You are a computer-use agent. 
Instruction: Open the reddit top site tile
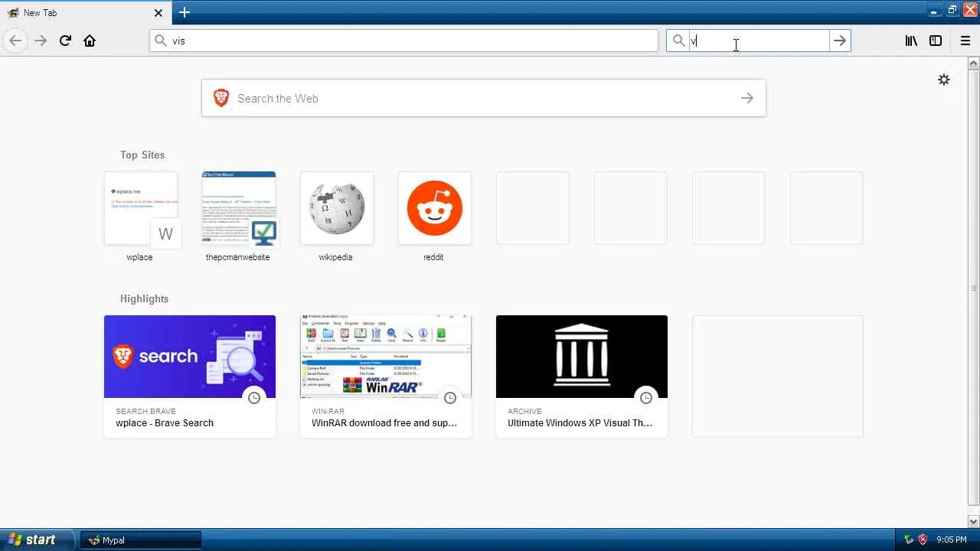[x=435, y=208]
